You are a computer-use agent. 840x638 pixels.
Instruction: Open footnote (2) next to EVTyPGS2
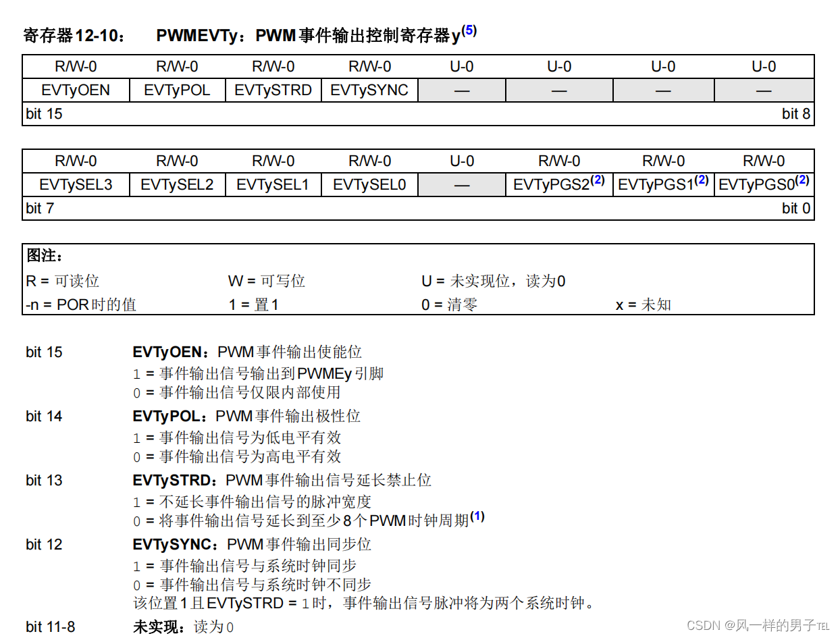tap(597, 180)
